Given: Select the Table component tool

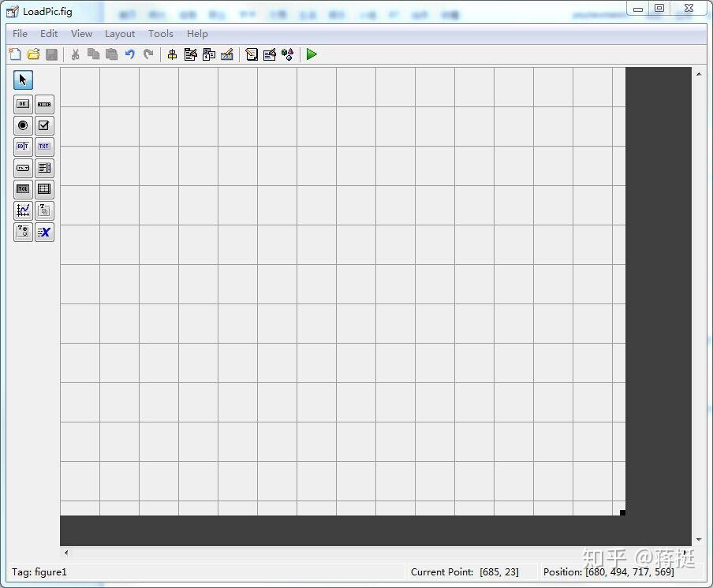Looking at the screenshot, I should [x=44, y=189].
